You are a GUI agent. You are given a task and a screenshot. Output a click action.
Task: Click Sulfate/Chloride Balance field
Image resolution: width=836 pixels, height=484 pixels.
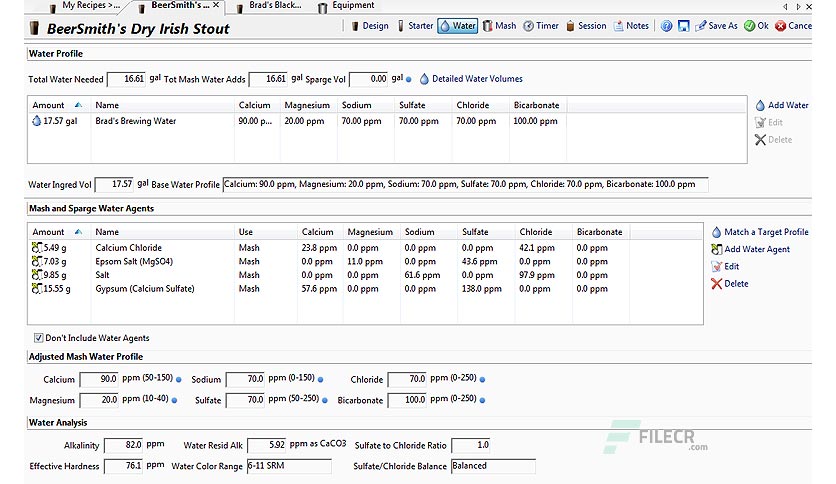click(x=493, y=466)
